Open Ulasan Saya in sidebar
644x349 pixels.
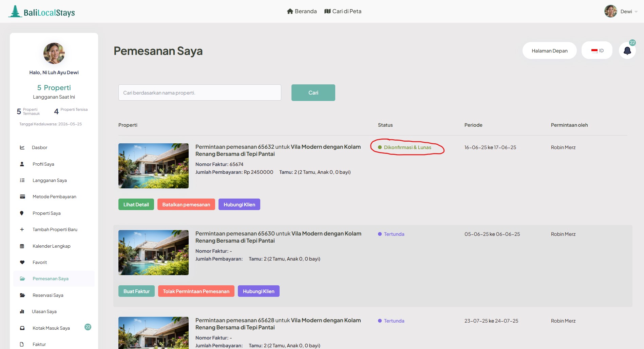coord(44,311)
